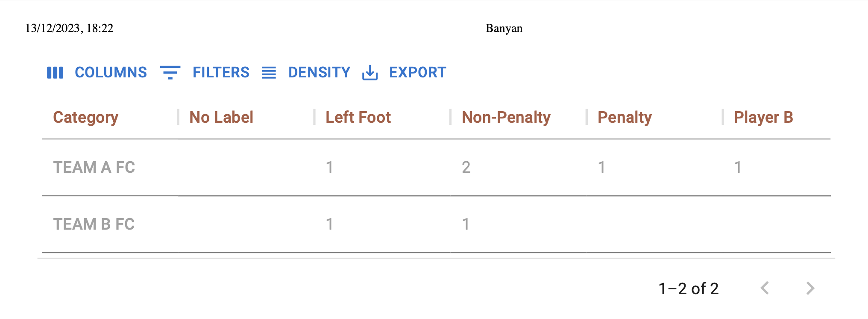Sort by Left Foot column header

(x=358, y=117)
